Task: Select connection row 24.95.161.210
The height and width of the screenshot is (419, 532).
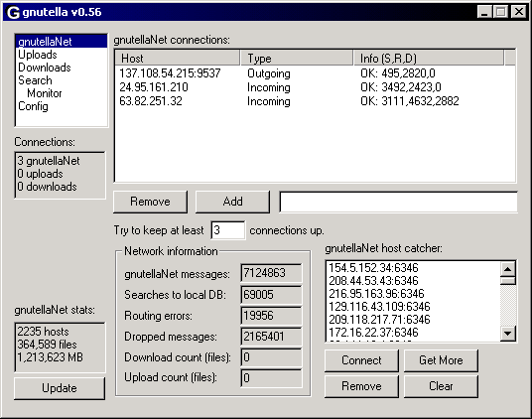Action: [x=154, y=87]
